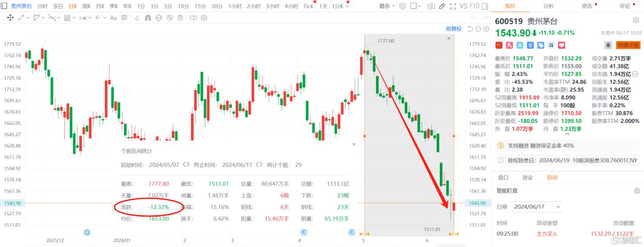
Task: Select the Tick period
Action: click(309, 6)
